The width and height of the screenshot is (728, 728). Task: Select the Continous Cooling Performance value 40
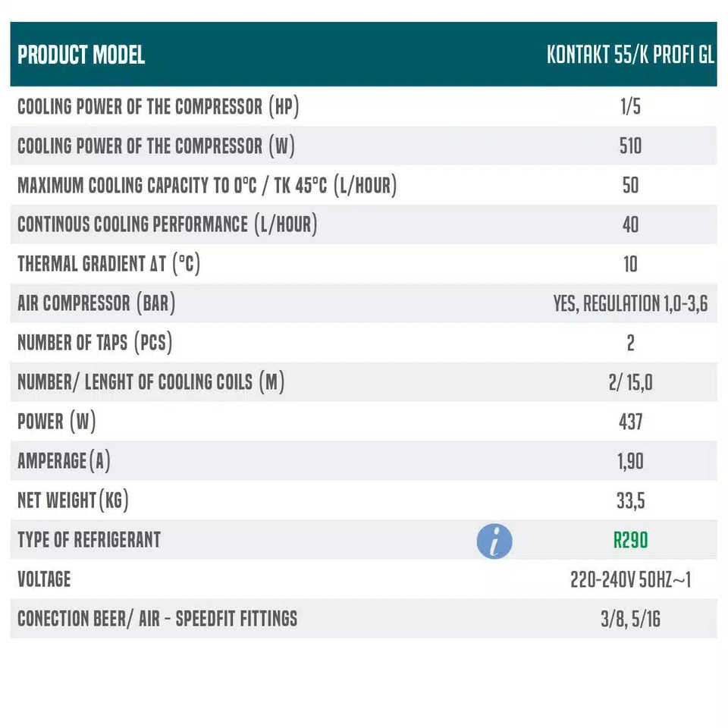[x=630, y=224]
